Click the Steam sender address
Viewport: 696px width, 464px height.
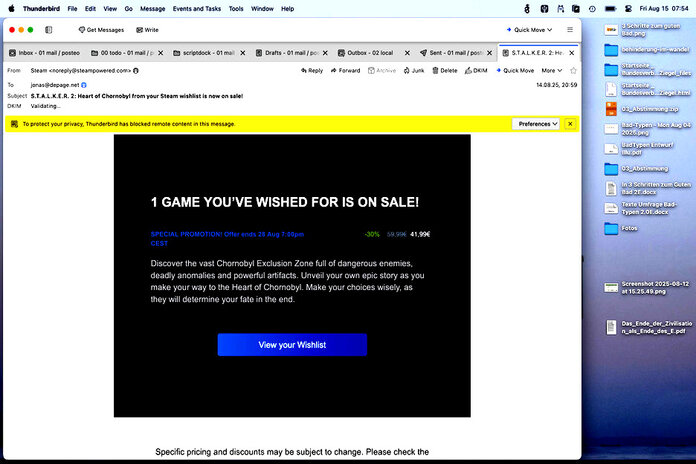click(x=81, y=71)
